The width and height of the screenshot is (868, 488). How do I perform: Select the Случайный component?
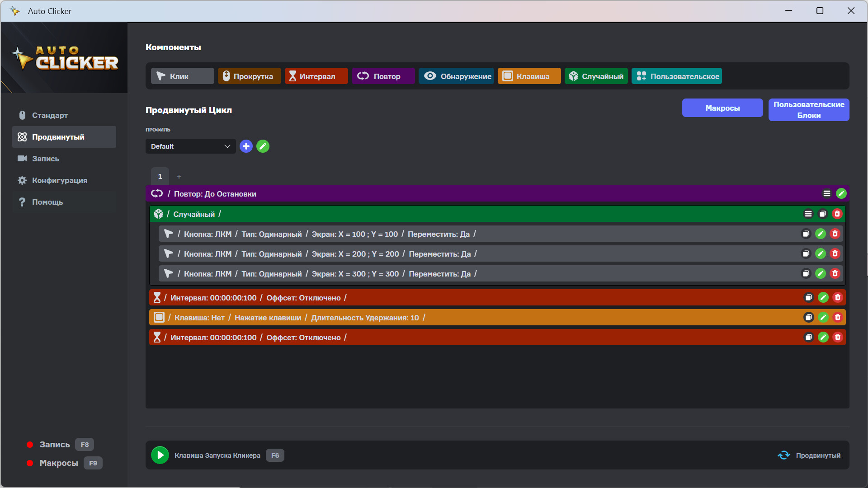596,76
